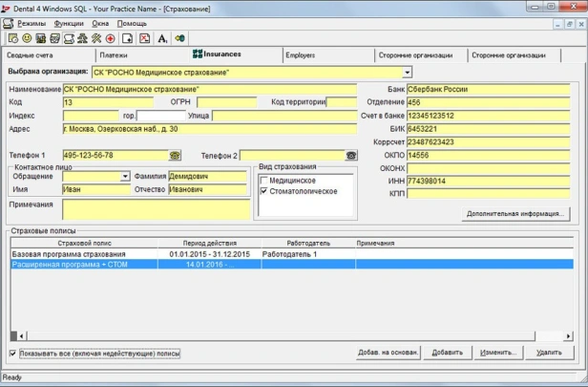Viewport: 588px width, 387px height.
Task: Open the Обращение dropdown list
Action: tap(124, 177)
